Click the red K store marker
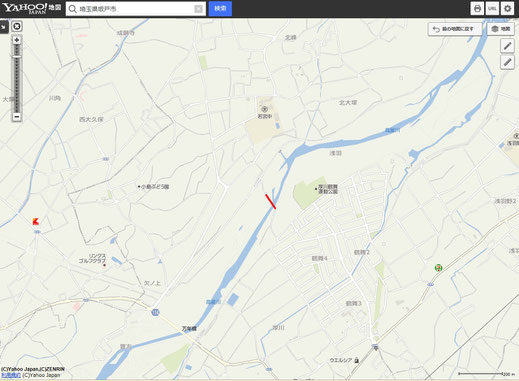The height and width of the screenshot is (381, 519). 36,221
